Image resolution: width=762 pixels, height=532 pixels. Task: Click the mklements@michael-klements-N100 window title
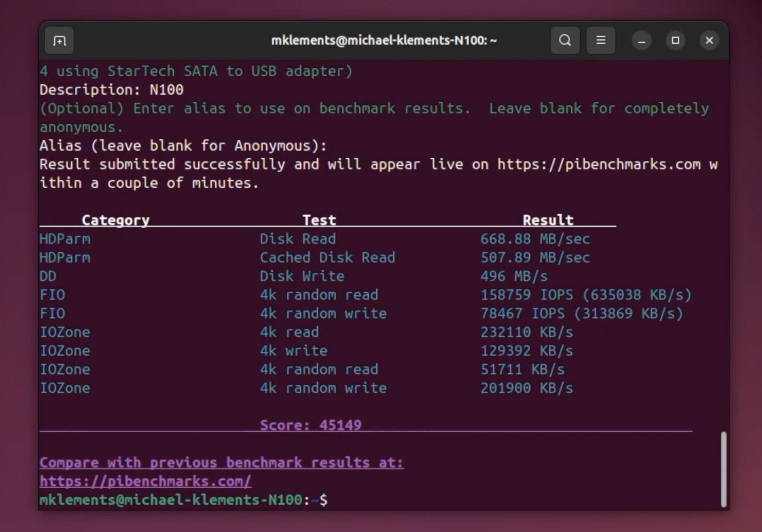point(384,40)
